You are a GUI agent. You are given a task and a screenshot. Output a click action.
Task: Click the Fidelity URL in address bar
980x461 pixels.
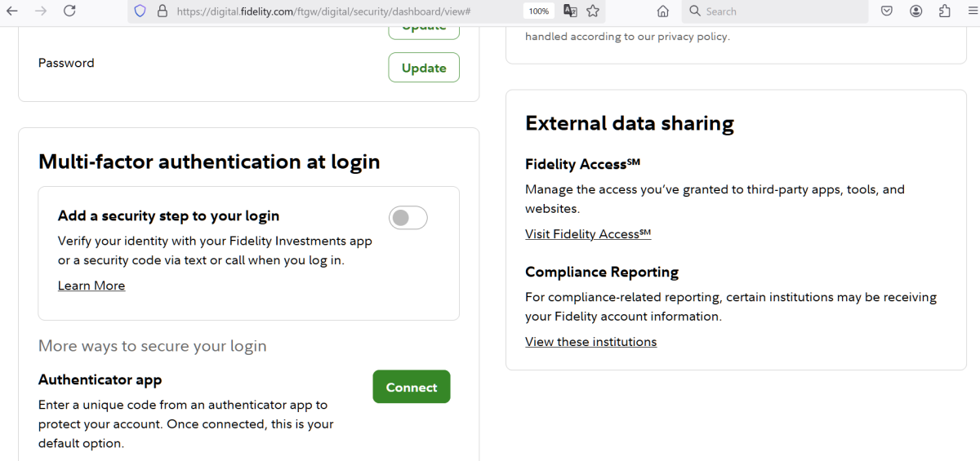pos(323,11)
